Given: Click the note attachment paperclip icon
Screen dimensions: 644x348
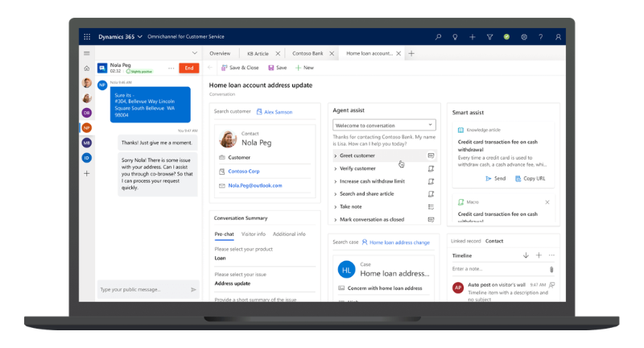Looking at the screenshot, I should point(551,270).
